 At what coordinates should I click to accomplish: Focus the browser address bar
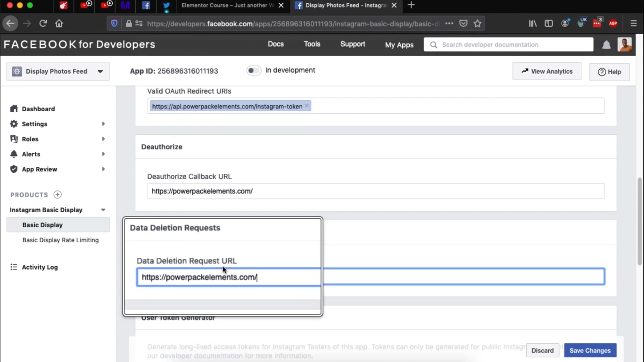[x=292, y=23]
